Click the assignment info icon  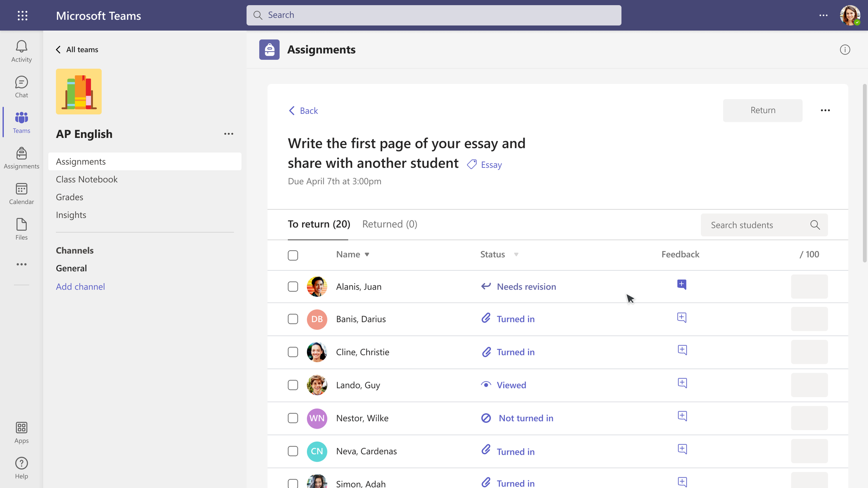(845, 50)
